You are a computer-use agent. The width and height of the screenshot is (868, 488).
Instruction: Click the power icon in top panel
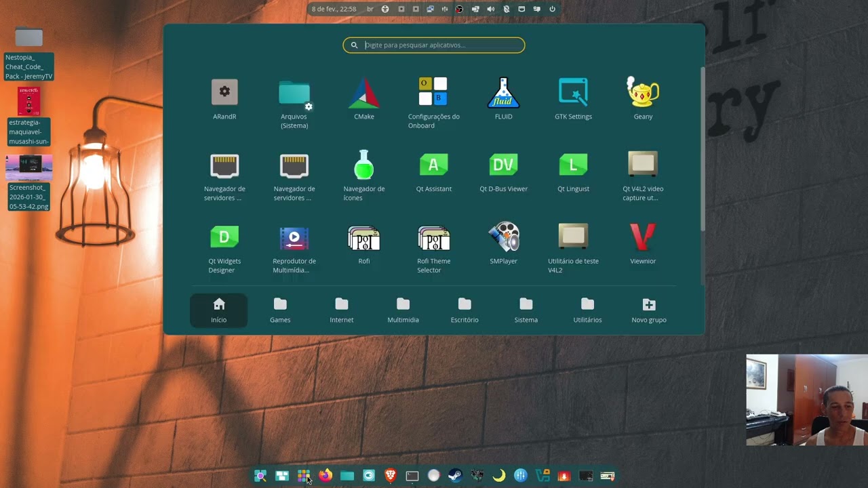(x=552, y=9)
